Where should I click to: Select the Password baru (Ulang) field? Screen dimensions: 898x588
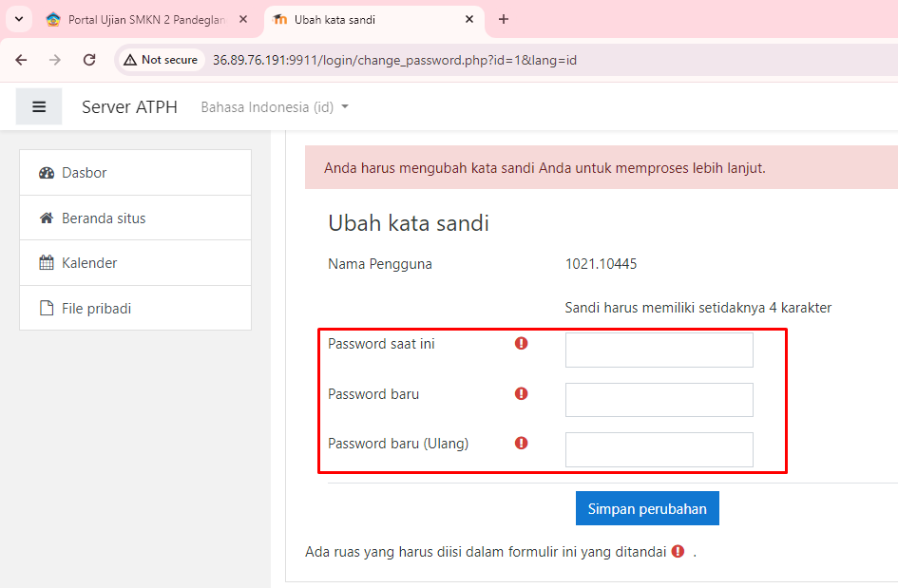point(659,449)
